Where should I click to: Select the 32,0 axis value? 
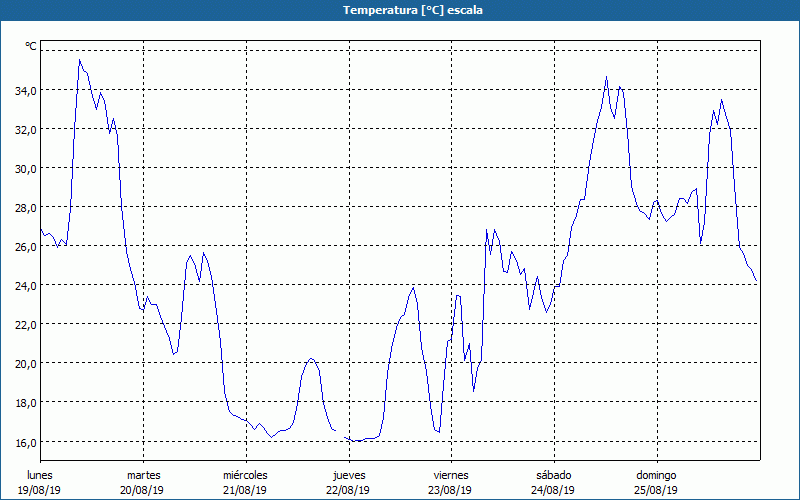[x=26, y=130]
